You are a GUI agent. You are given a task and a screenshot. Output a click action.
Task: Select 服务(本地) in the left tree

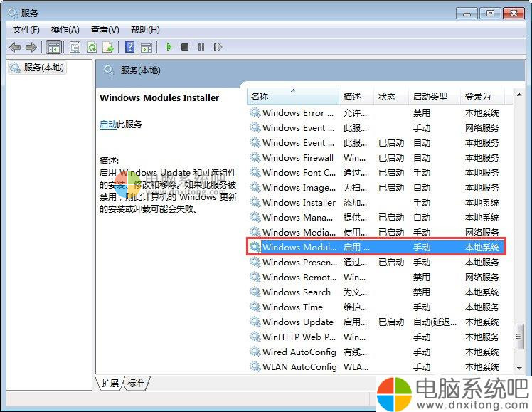43,68
